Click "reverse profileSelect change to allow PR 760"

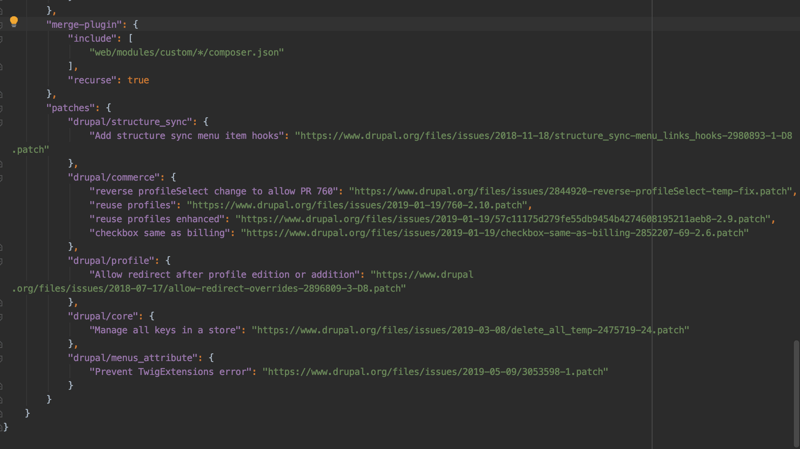pyautogui.click(x=214, y=191)
